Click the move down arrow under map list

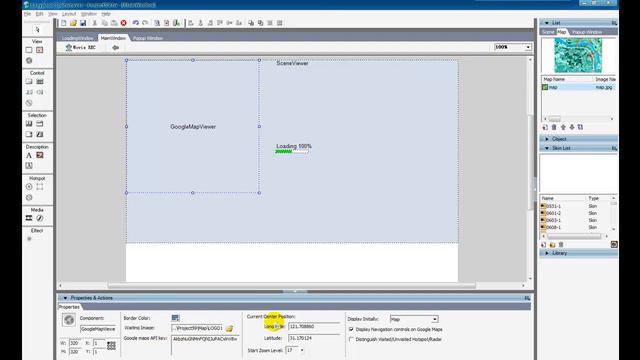pos(572,128)
